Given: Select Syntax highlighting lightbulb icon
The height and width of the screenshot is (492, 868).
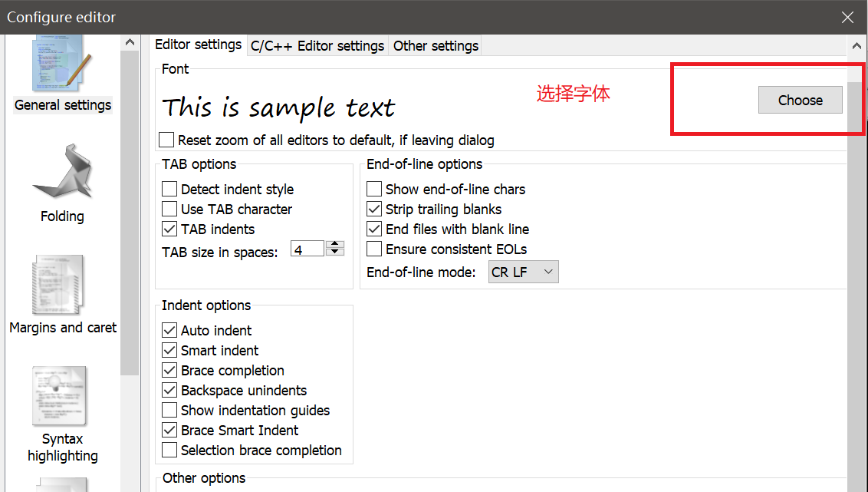Looking at the screenshot, I should point(59,395).
